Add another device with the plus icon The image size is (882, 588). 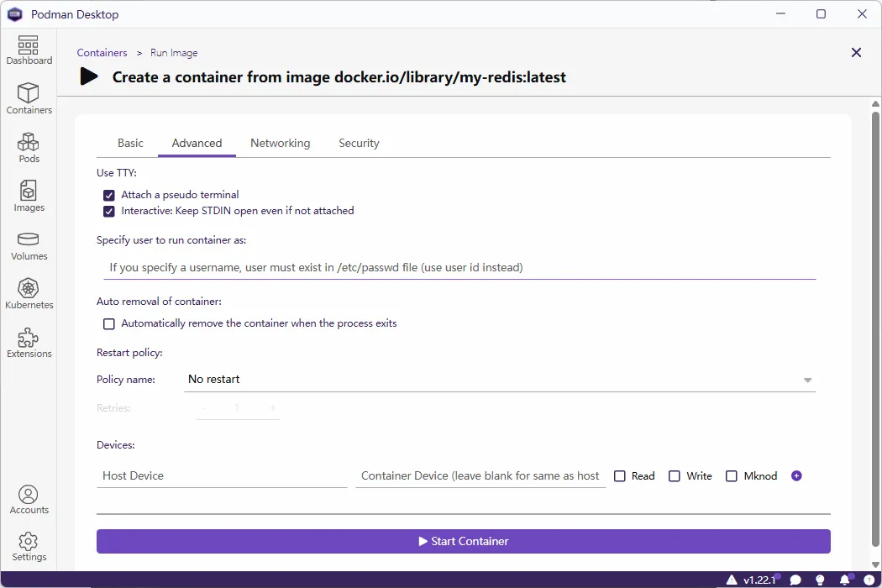pos(796,475)
